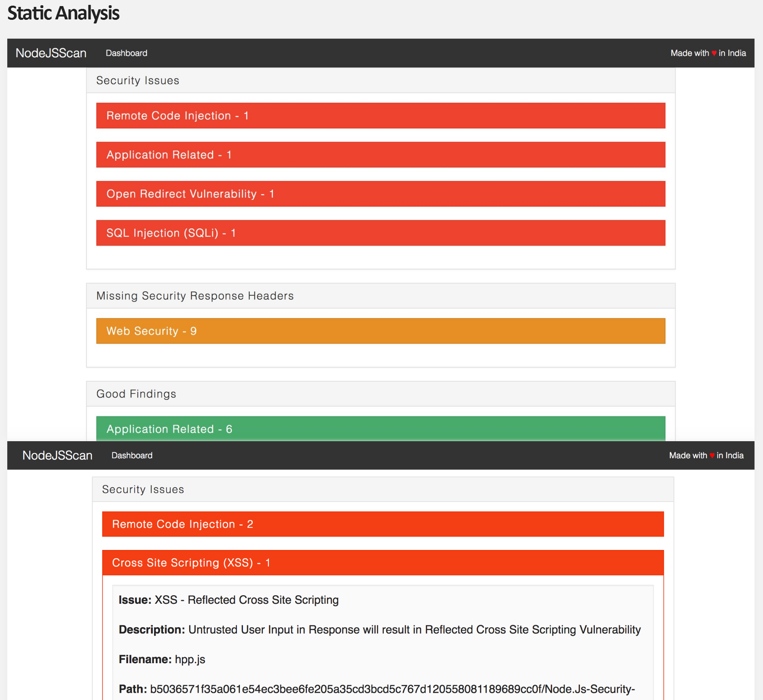Image resolution: width=763 pixels, height=700 pixels.
Task: Expand Web Security - 9 orange panel
Action: click(x=380, y=331)
